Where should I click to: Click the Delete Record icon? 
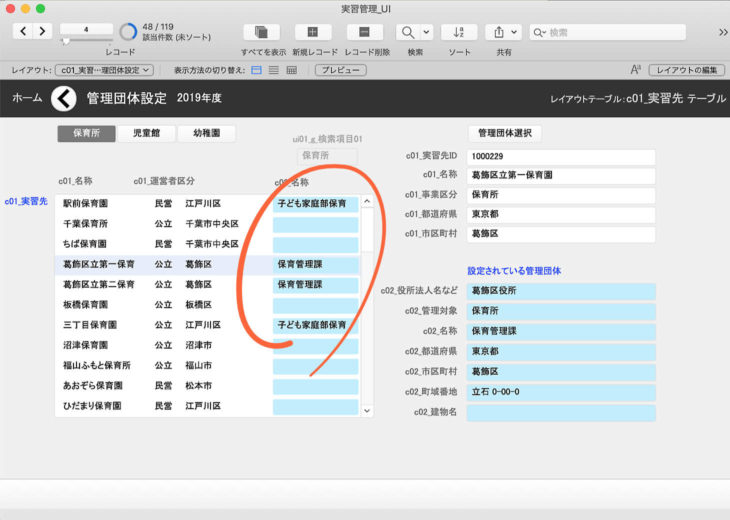[x=365, y=32]
